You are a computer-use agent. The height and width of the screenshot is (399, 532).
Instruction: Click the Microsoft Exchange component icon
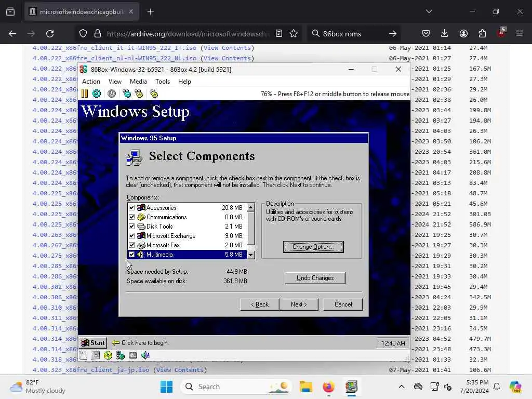coord(141,236)
